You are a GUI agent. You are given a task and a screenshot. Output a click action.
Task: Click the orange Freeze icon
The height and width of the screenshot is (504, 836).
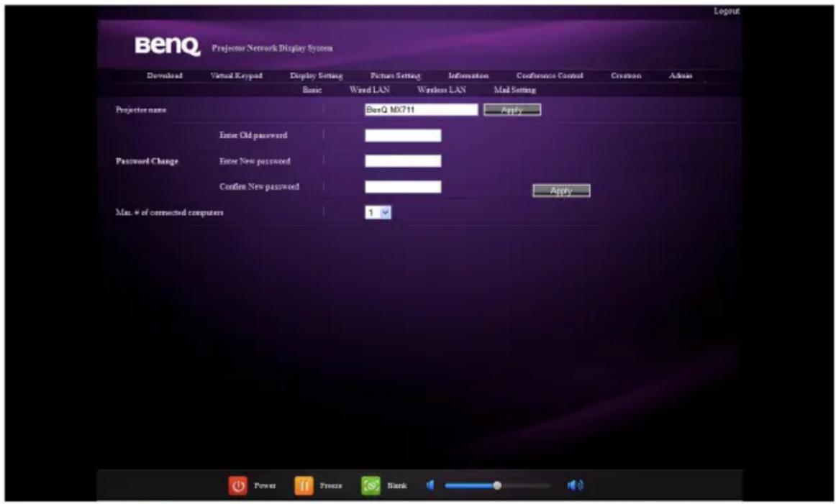click(304, 485)
